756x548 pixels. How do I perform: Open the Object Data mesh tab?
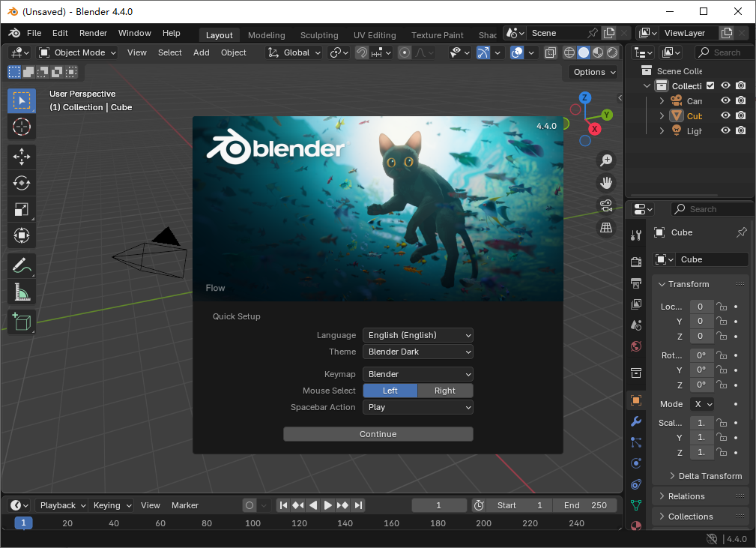click(x=636, y=505)
